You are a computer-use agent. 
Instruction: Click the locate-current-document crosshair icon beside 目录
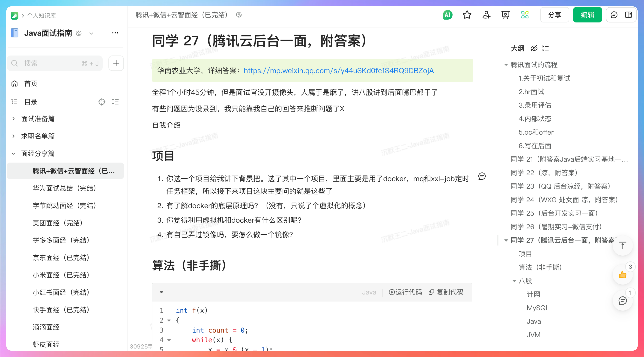click(x=102, y=102)
